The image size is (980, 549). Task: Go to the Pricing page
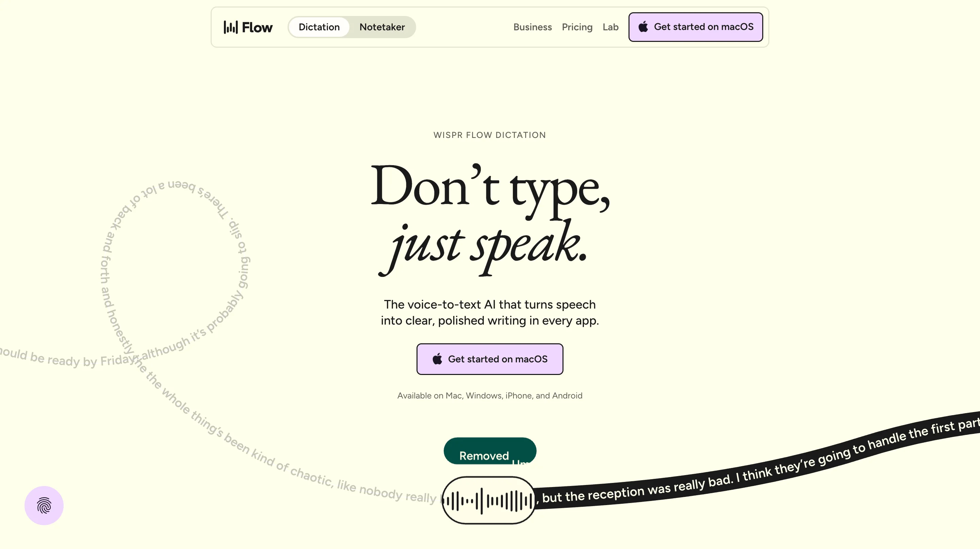577,27
